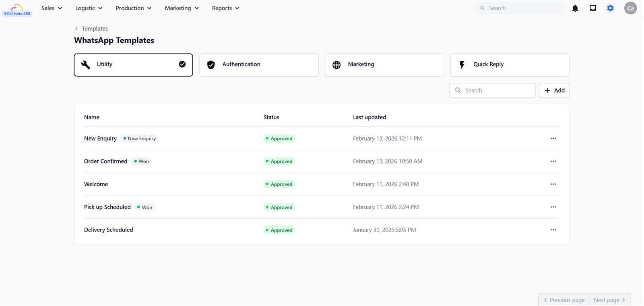Click the wrench icon on Utility card
644x306 pixels.
[86, 64]
